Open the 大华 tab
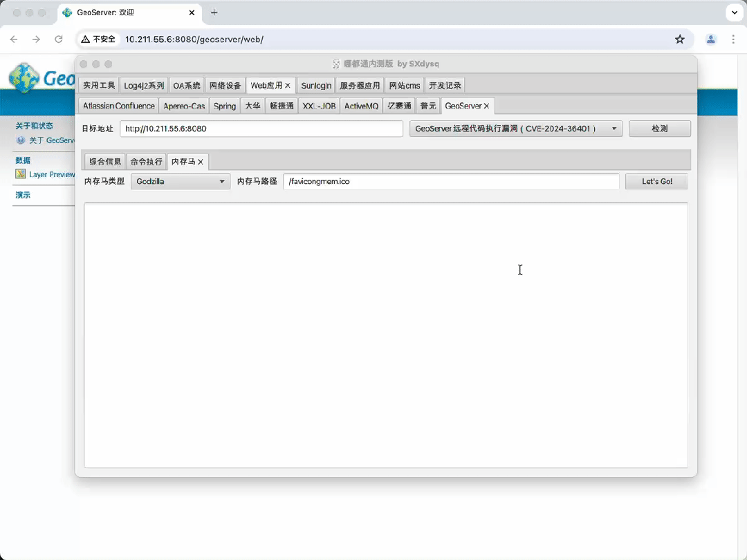The height and width of the screenshot is (560, 747). (x=252, y=106)
